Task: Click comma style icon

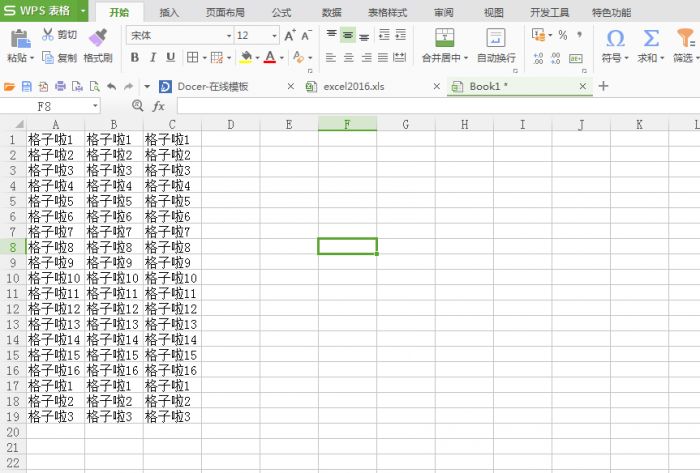Action: pos(579,35)
